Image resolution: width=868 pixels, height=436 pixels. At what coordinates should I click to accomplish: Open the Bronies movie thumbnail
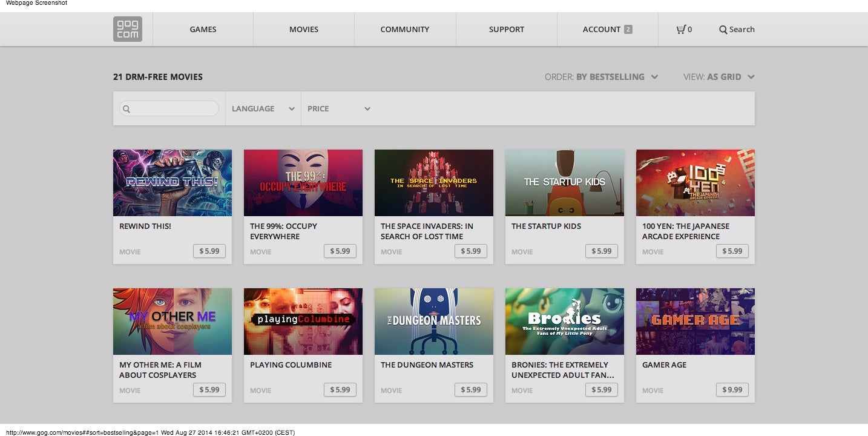pos(565,322)
